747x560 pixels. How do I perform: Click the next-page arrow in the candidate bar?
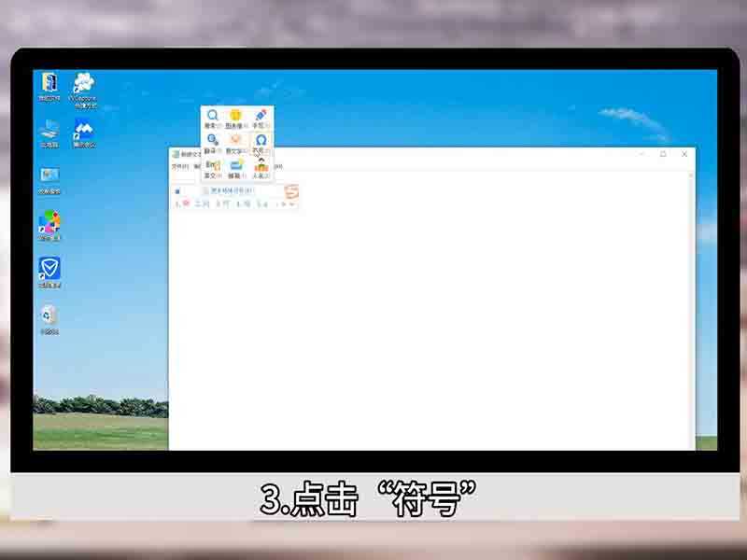pos(282,203)
